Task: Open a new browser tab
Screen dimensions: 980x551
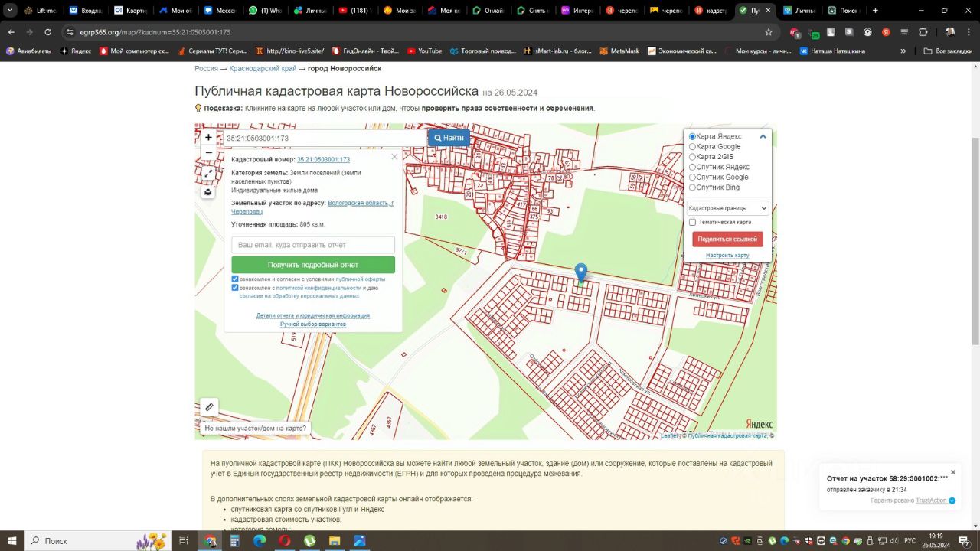Action: click(875, 11)
